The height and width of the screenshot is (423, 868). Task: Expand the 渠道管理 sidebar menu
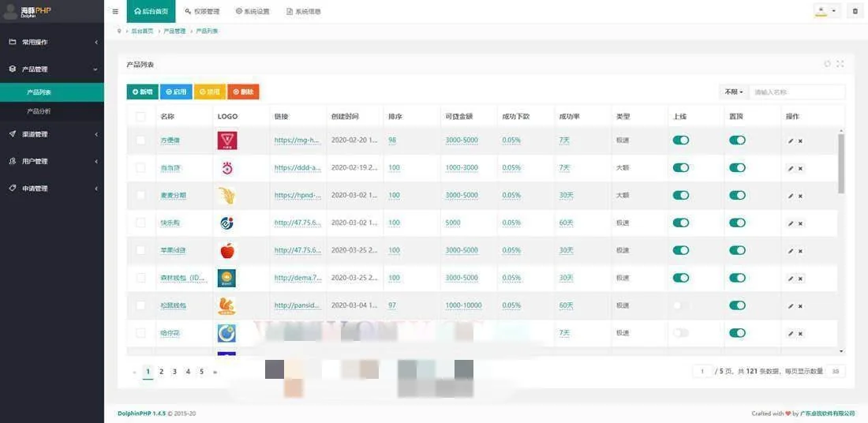coord(52,134)
